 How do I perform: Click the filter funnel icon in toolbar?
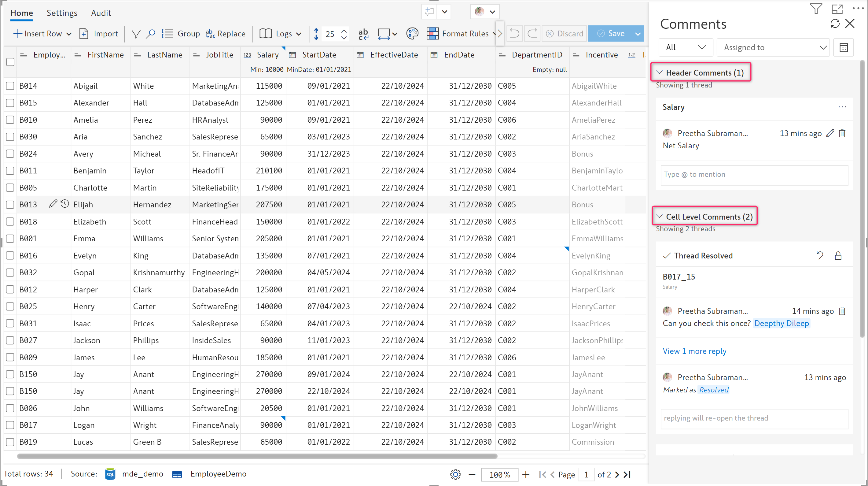(x=136, y=34)
